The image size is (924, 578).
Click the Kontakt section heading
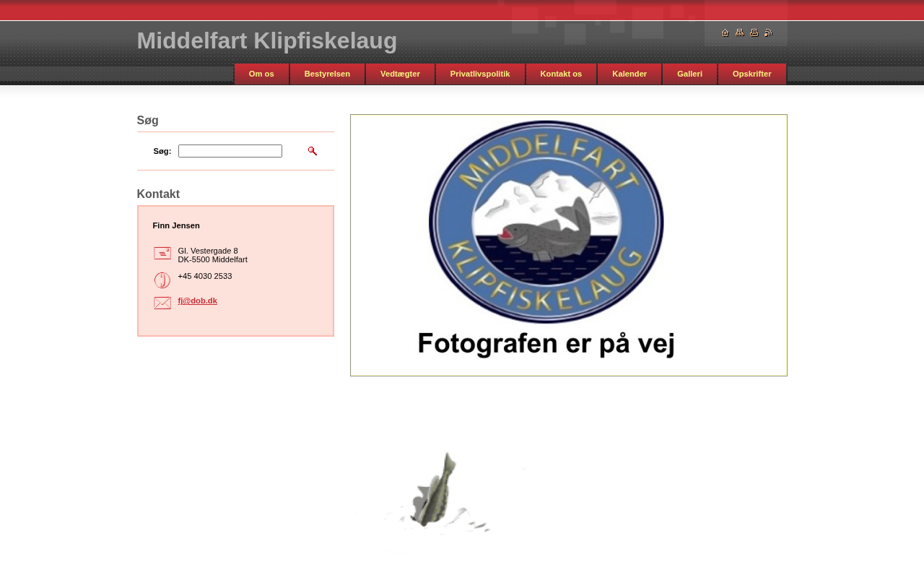[158, 194]
